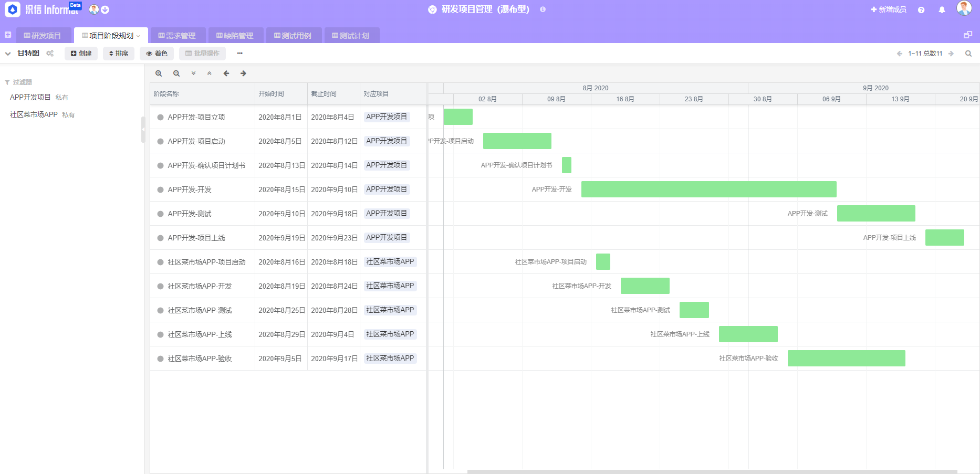Click the 新增成员 button
Viewport: 980px width, 474px height.
[889, 9]
